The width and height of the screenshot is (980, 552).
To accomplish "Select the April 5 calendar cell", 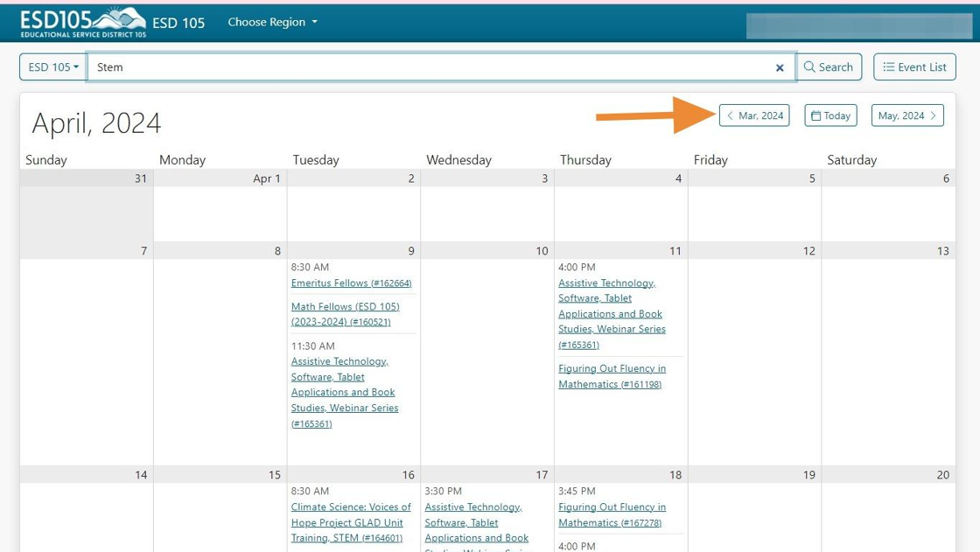I will pos(754,213).
